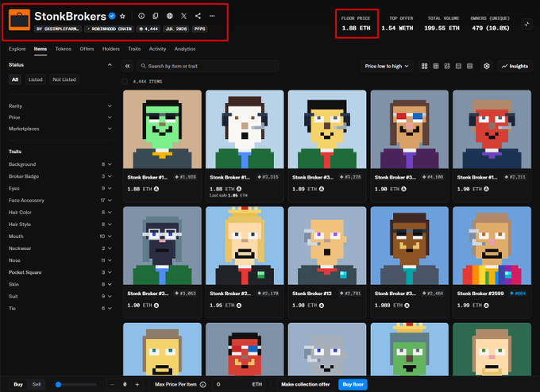This screenshot has height=392, width=540.
Task: Switch to compact grid view icon
Action: (436, 66)
